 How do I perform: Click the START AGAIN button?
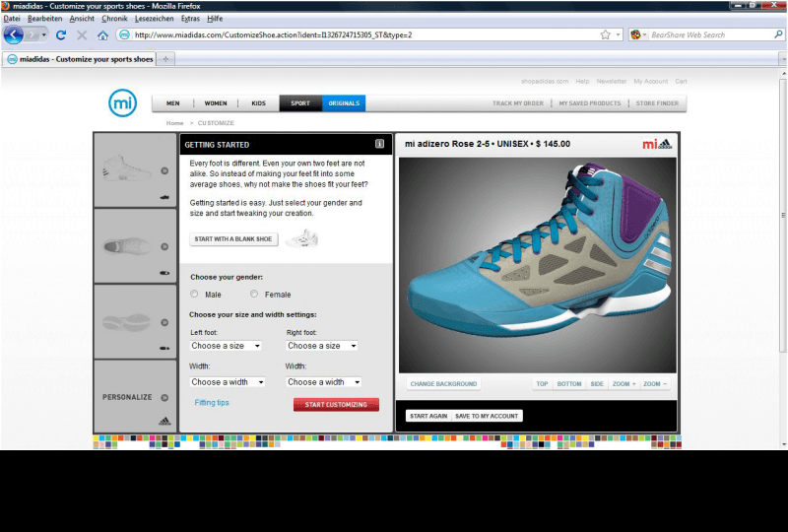click(x=428, y=416)
